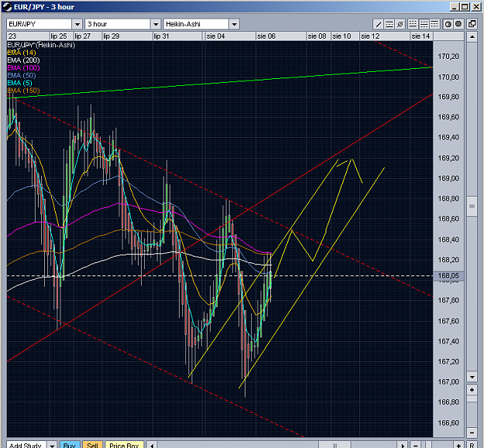Click the Price Box button
Viewport: 484px width, 448px height.
tap(124, 445)
